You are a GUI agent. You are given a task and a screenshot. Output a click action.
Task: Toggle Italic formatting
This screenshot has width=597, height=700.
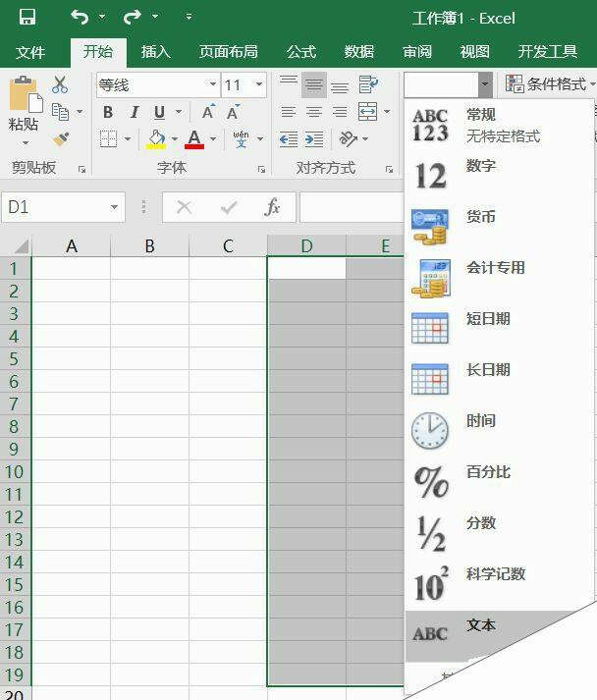[x=134, y=113]
